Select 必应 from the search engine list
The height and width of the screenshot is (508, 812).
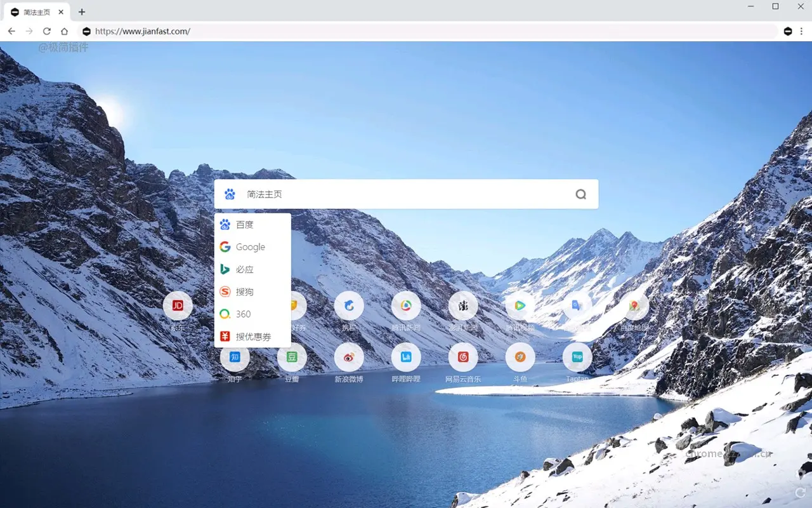tap(245, 269)
